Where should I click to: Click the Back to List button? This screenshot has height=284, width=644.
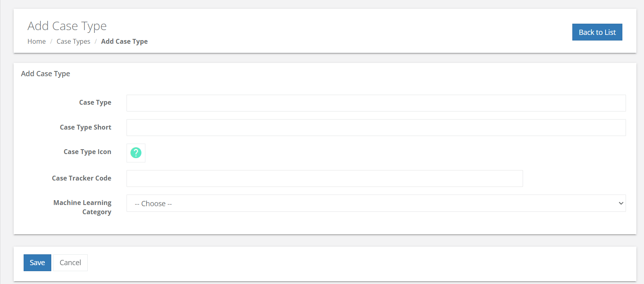pyautogui.click(x=597, y=32)
